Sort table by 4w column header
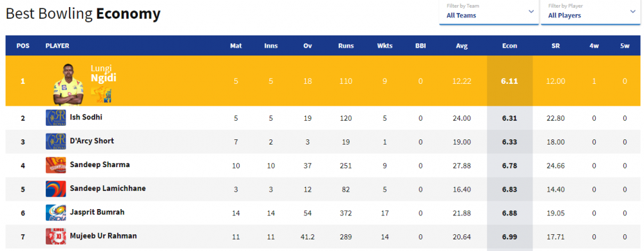Screen dimensions: 644x251 click(594, 46)
